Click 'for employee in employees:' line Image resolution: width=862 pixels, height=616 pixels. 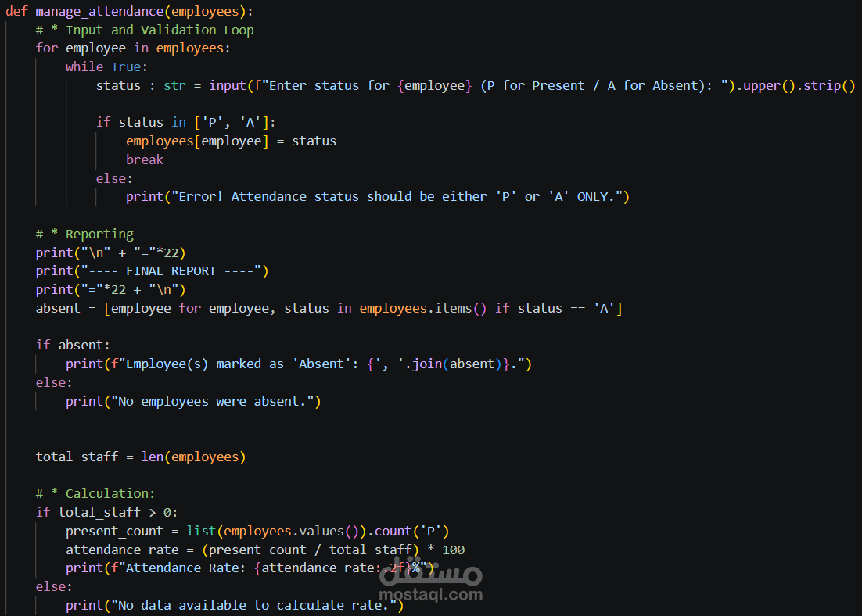tap(133, 48)
